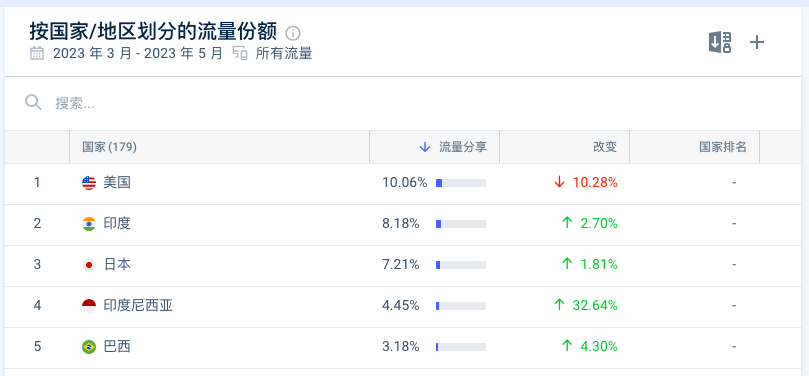809x376 pixels.
Task: Click the traffic share bar for 日本
Action: [461, 265]
